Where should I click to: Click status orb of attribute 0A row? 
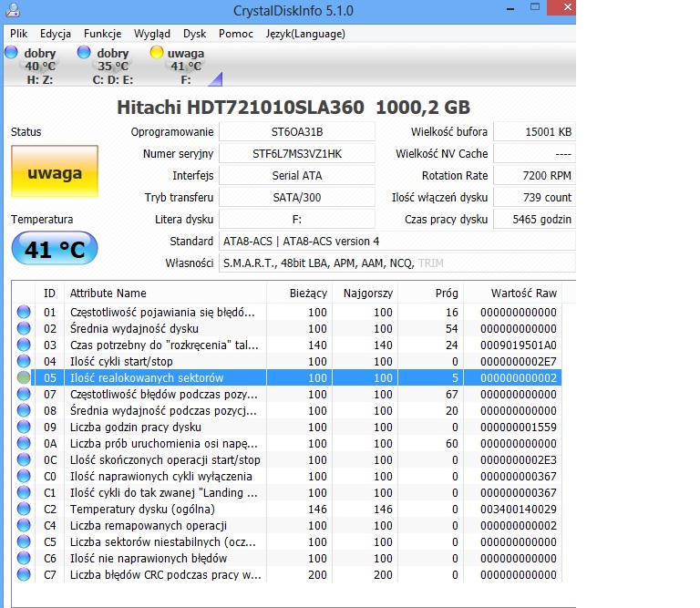tap(24, 443)
